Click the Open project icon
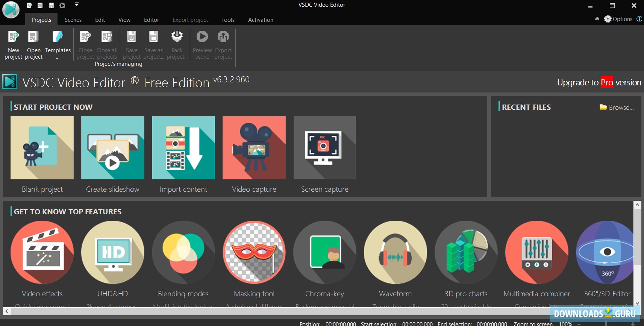This screenshot has height=326, width=644. click(x=33, y=37)
